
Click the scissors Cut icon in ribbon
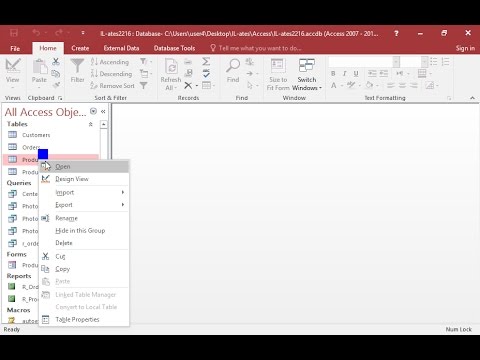pyautogui.click(x=56, y=61)
